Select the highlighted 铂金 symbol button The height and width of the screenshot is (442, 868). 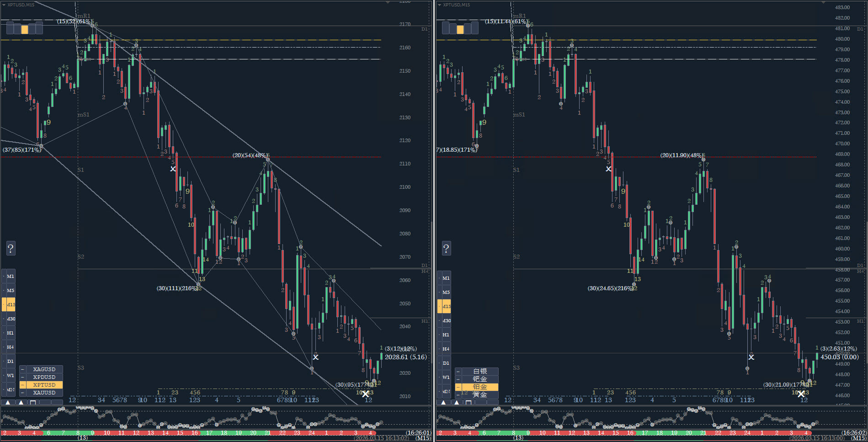pos(480,387)
